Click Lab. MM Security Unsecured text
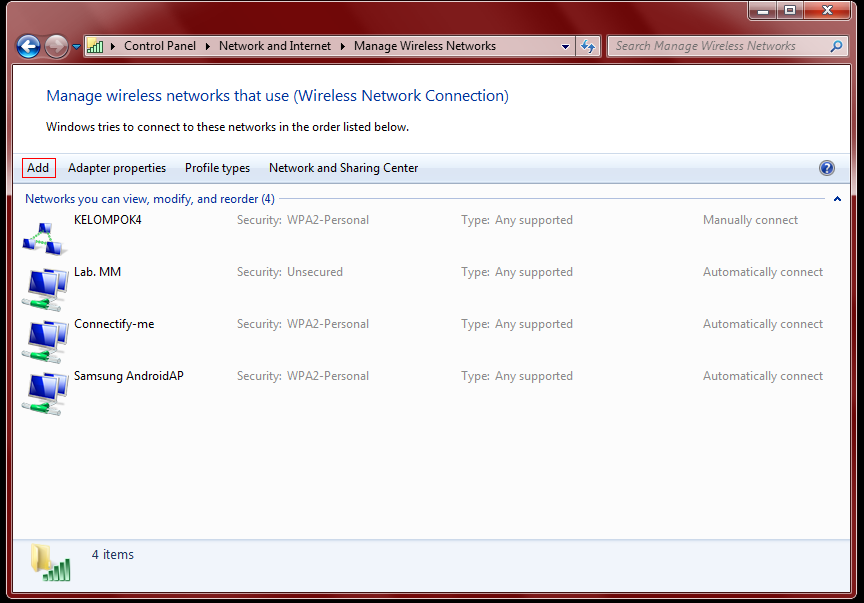 click(x=290, y=272)
